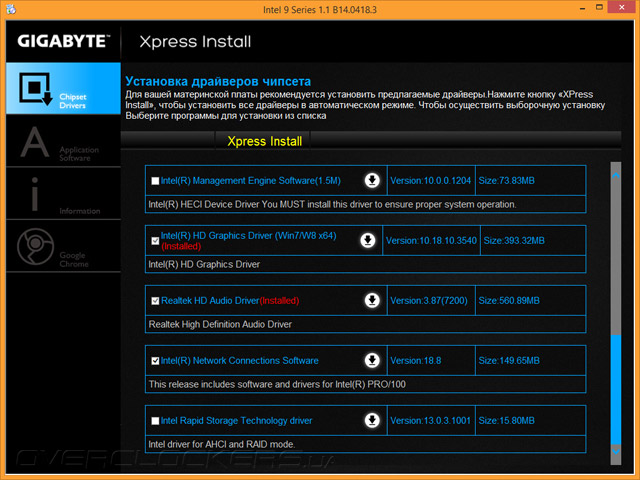Image resolution: width=640 pixels, height=480 pixels.
Task: Click the GIGABYTE logo
Action: [x=64, y=41]
